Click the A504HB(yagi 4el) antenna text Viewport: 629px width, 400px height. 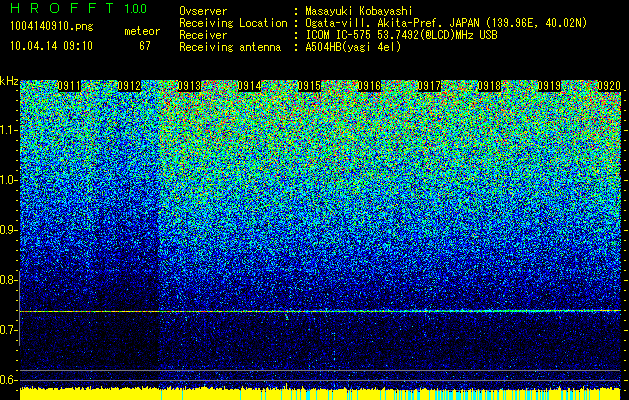pos(353,47)
